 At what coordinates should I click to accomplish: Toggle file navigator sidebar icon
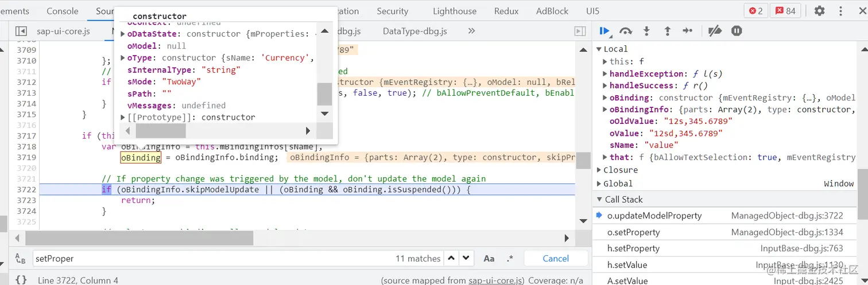[21, 31]
